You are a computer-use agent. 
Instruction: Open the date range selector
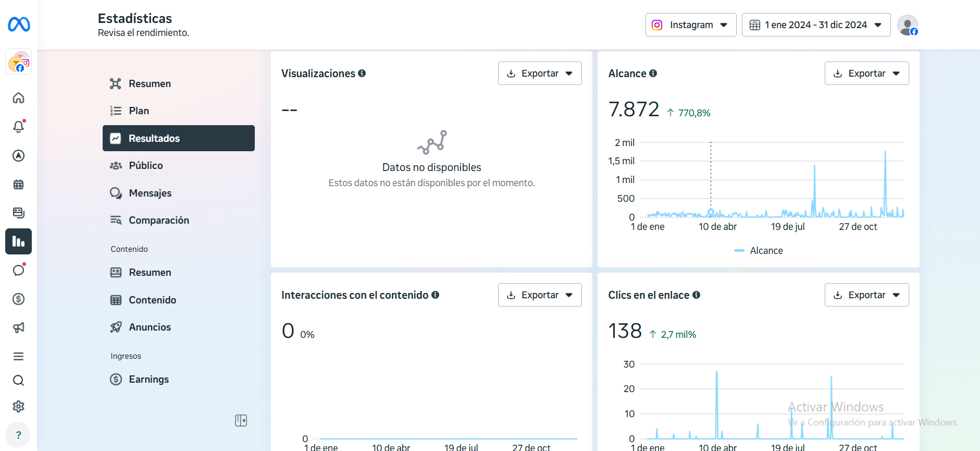tap(815, 25)
